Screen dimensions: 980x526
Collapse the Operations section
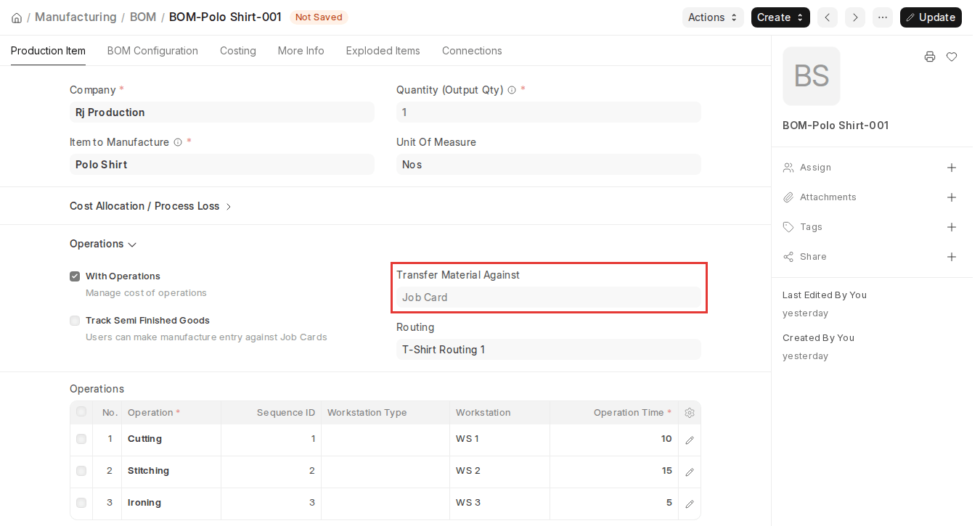pos(103,244)
